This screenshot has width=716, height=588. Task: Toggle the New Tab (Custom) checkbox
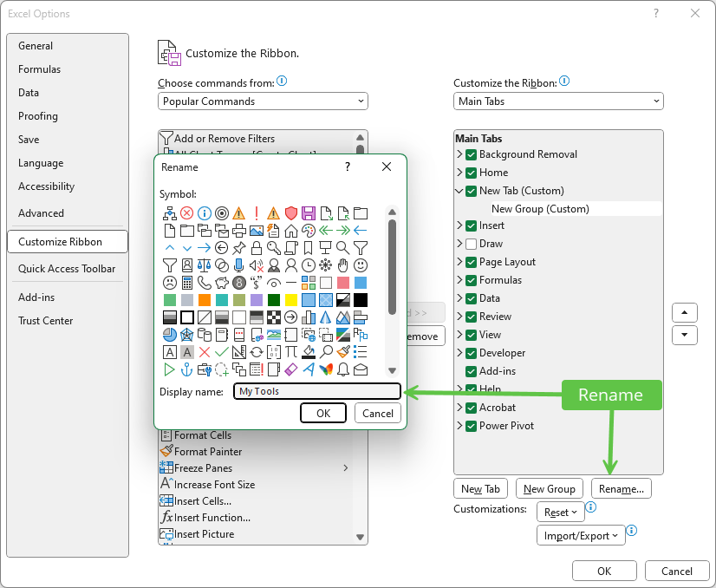(472, 191)
